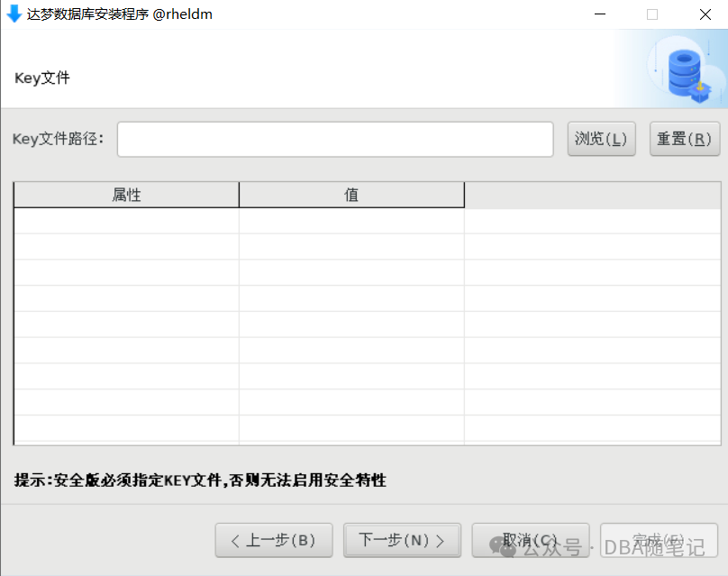Open the file browser with 浏览(L)
Screen dimensions: 728x576
click(x=601, y=139)
